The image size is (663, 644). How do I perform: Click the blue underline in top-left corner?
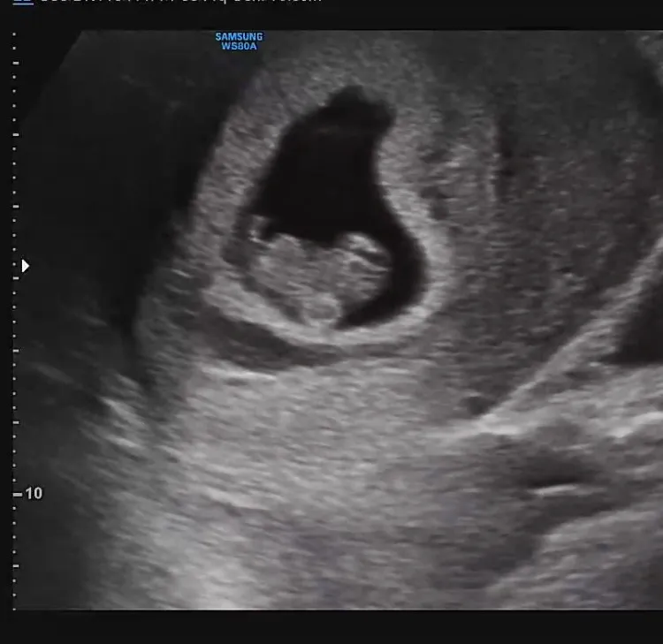23,3
